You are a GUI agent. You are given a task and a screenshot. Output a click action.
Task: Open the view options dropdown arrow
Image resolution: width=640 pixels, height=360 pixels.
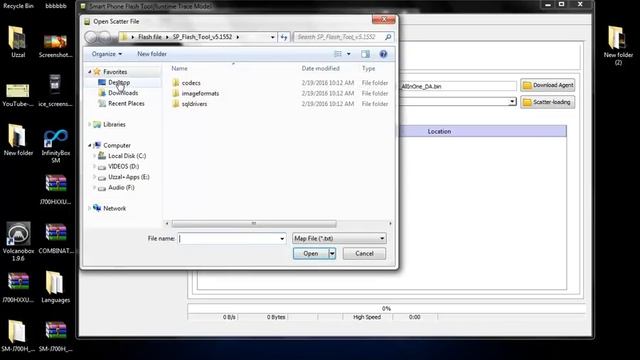pos(349,54)
